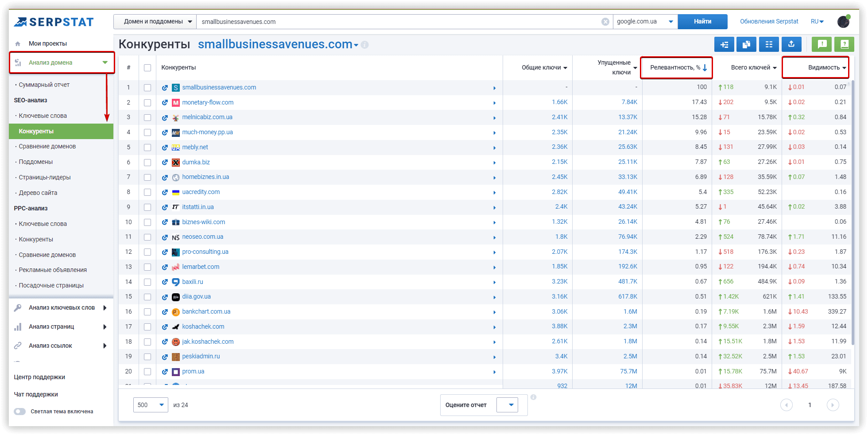
Task: Open Чат поддержки link
Action: (x=36, y=395)
